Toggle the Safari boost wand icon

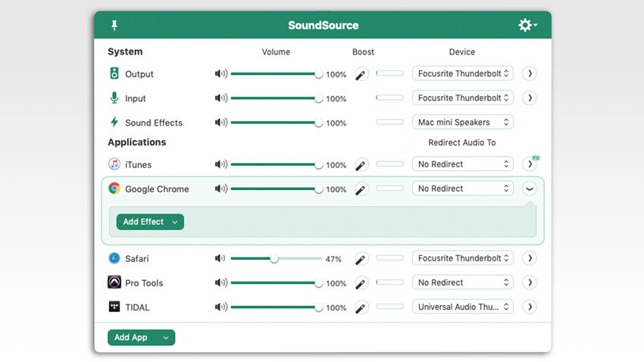point(361,259)
